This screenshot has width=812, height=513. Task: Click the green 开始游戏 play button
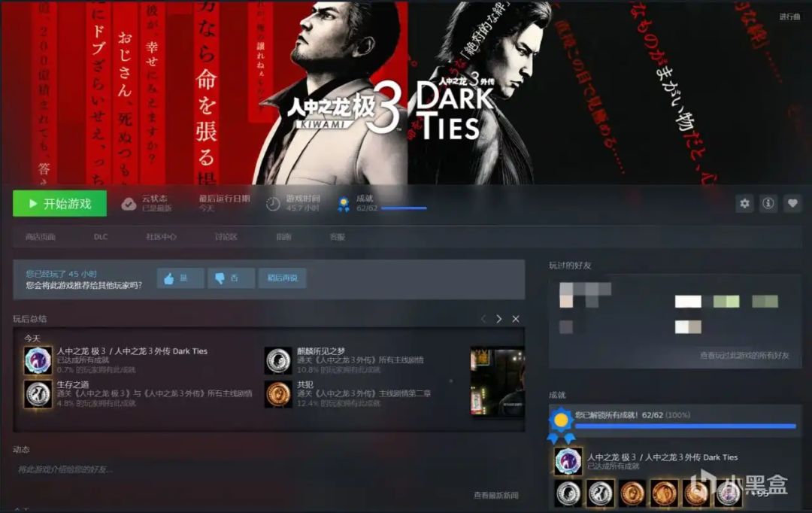pos(59,204)
